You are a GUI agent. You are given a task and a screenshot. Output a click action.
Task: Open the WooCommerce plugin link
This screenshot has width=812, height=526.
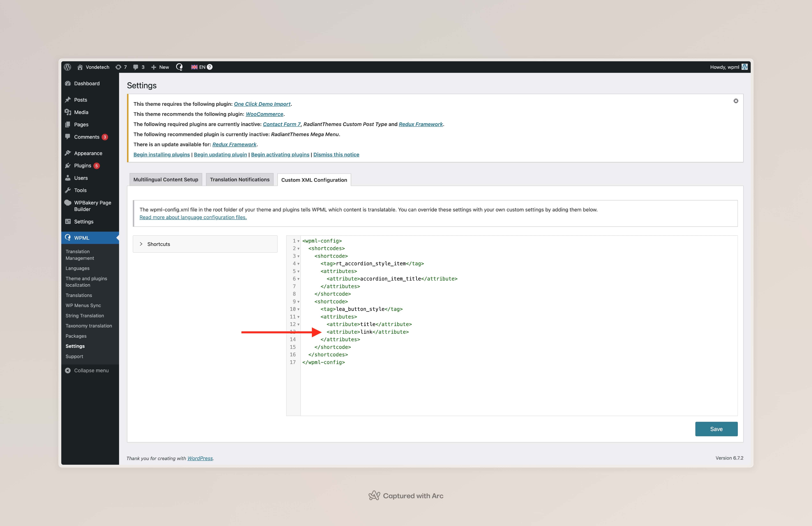point(264,114)
